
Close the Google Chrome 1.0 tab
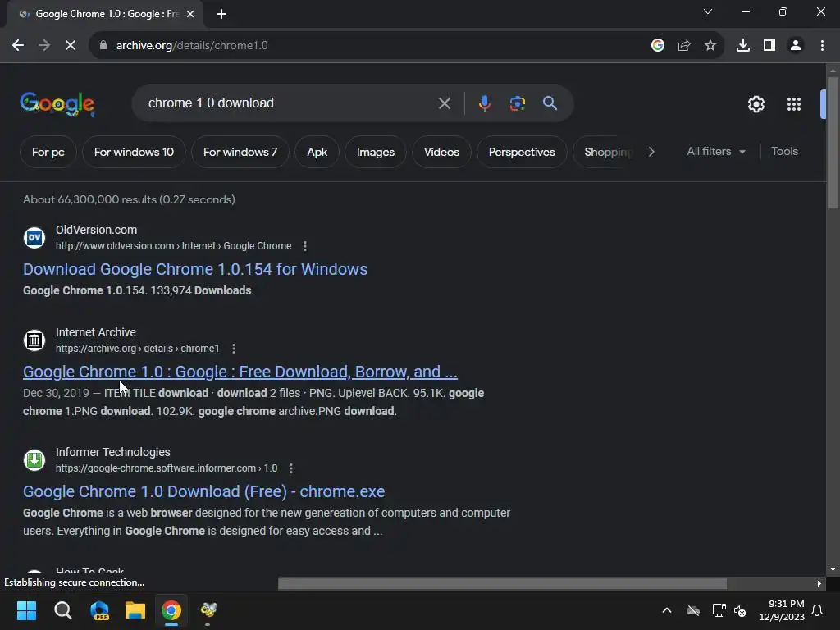pyautogui.click(x=190, y=14)
